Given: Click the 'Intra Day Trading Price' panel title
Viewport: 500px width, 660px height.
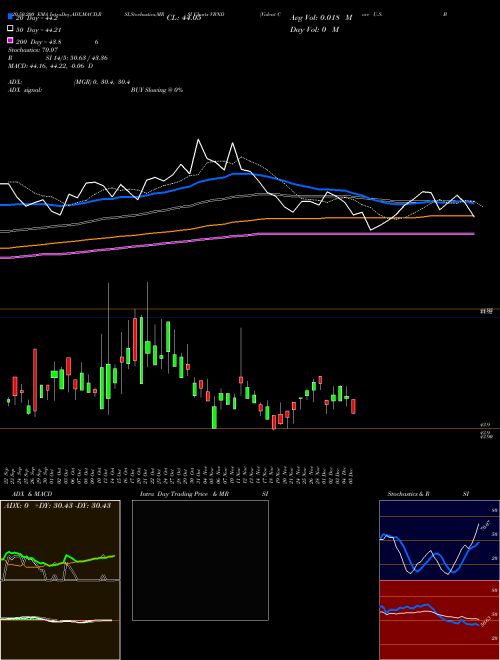Looking at the screenshot, I should pyautogui.click(x=174, y=494).
